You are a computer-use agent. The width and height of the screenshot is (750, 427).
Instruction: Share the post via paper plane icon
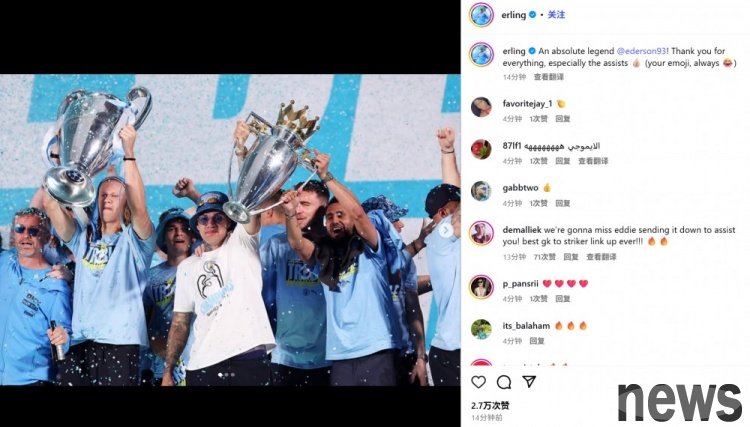[529, 381]
